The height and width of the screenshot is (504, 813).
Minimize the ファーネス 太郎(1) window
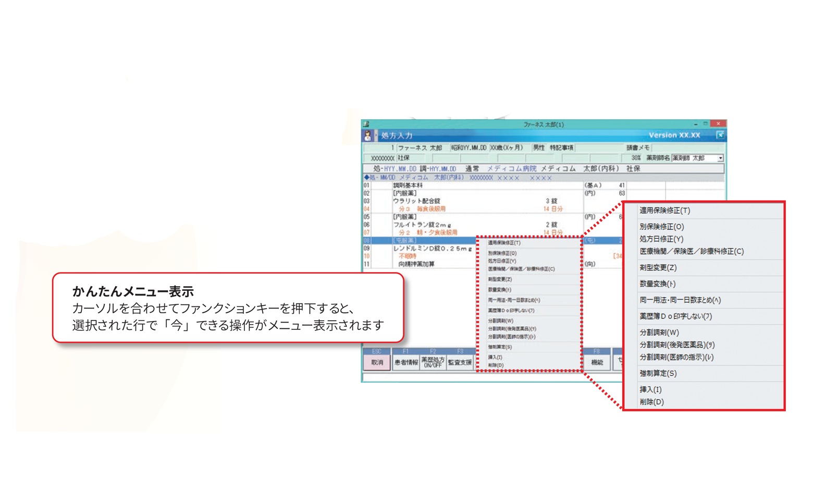(695, 124)
